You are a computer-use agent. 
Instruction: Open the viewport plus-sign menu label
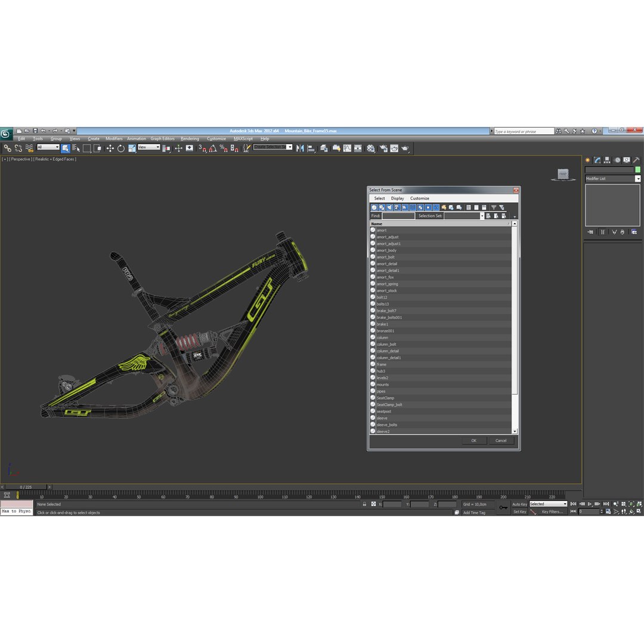pos(5,159)
